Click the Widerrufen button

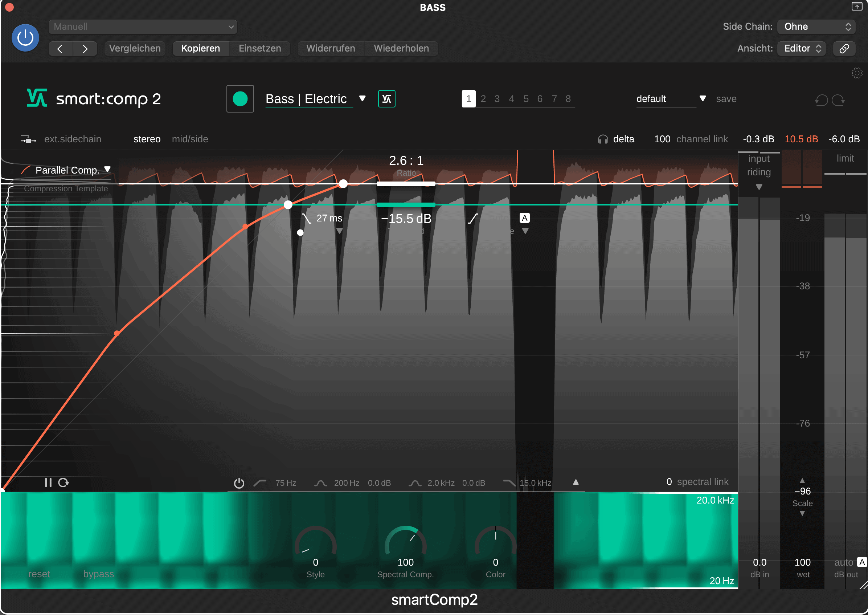point(331,49)
